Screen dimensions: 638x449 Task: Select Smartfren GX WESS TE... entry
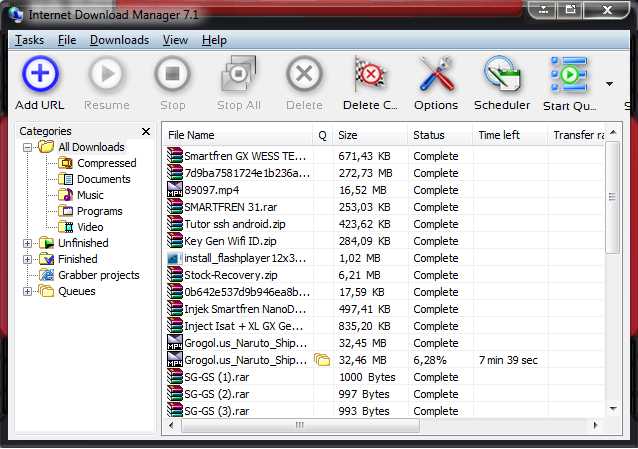click(245, 156)
